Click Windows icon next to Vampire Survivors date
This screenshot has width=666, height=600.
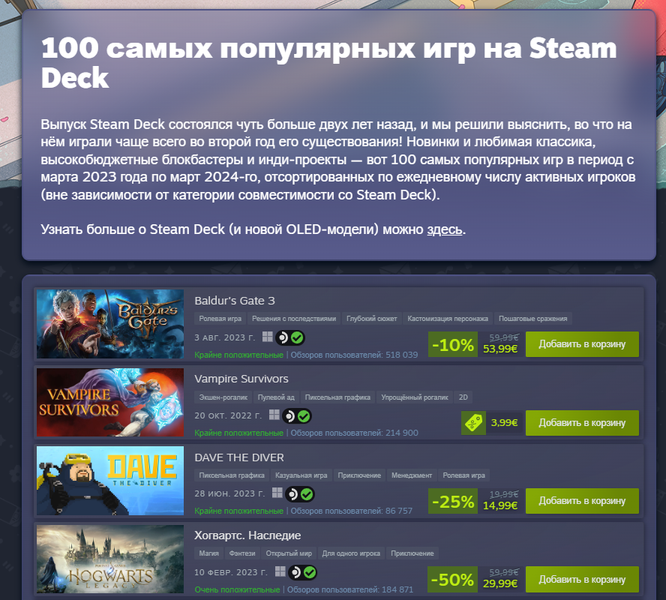click(x=274, y=415)
